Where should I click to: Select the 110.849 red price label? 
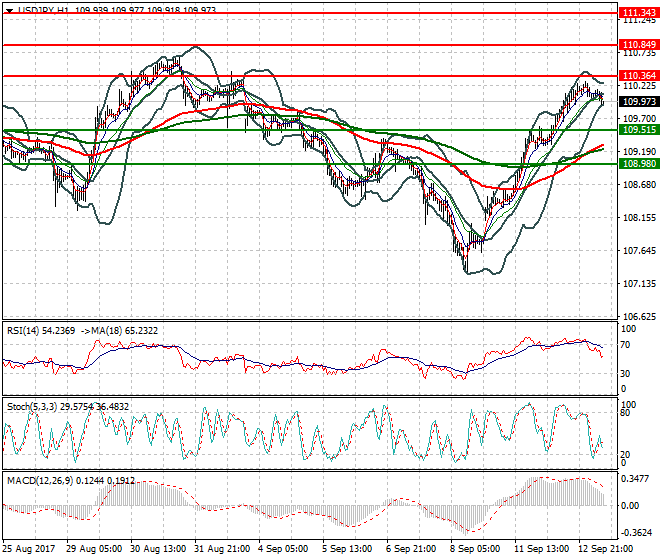pos(639,45)
